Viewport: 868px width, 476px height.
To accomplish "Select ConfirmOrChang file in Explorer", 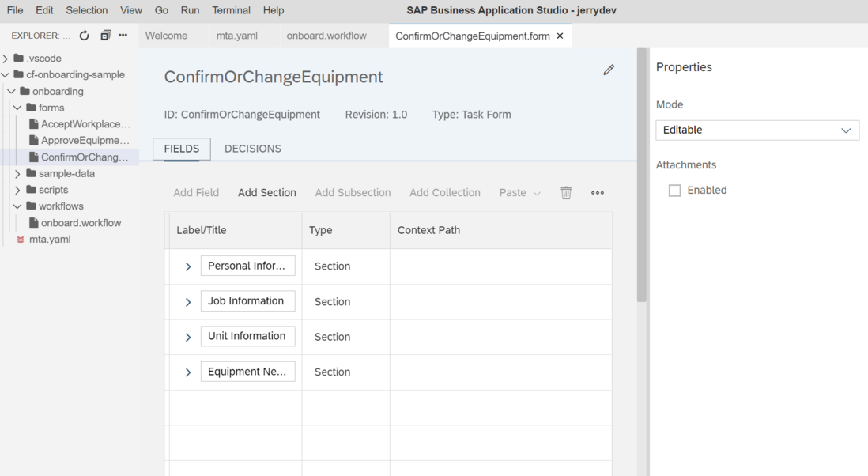I will [x=85, y=157].
